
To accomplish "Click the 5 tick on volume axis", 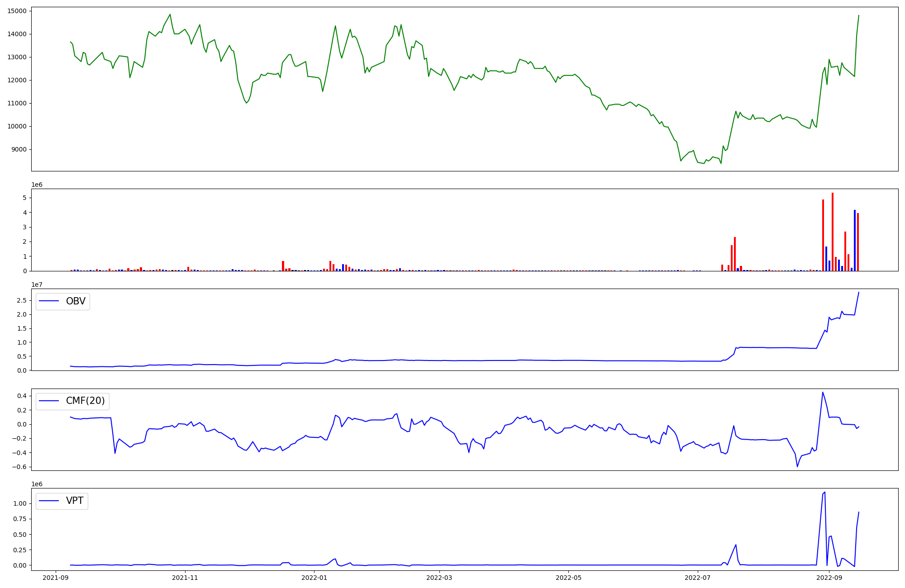I will (x=25, y=198).
